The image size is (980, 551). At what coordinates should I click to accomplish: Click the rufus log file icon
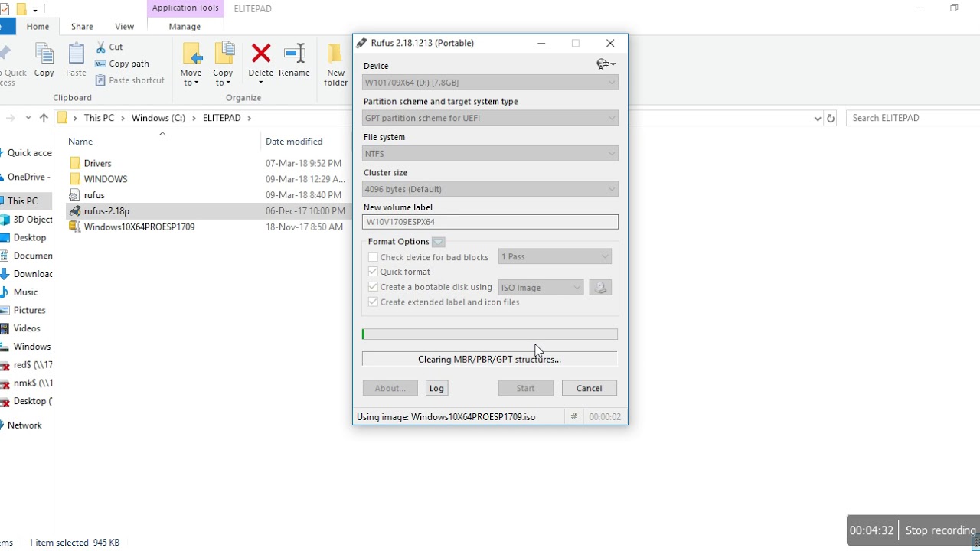74,195
